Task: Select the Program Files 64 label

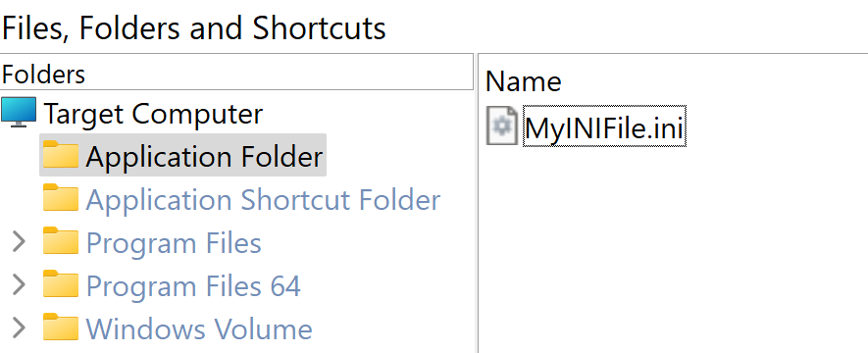Action: (193, 286)
